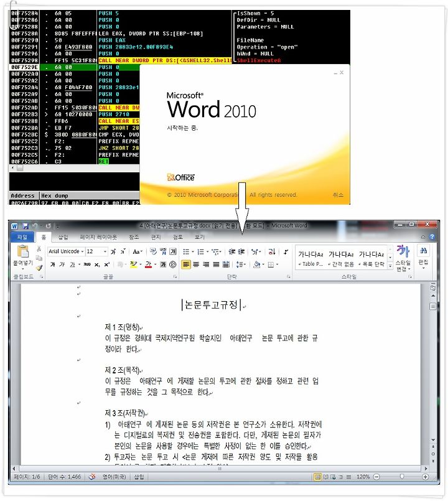Click the vertical scrollbar down arrow in Word
The height and width of the screenshot is (501, 448).
(433, 439)
